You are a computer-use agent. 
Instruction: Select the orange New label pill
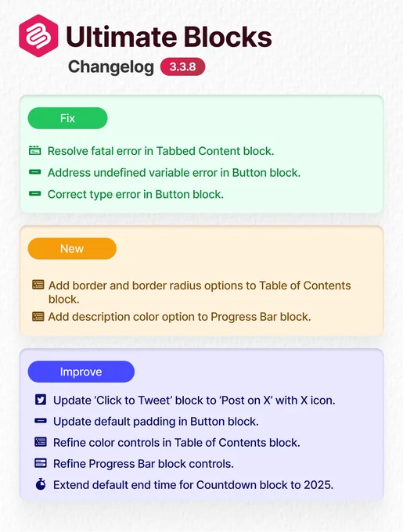point(72,248)
